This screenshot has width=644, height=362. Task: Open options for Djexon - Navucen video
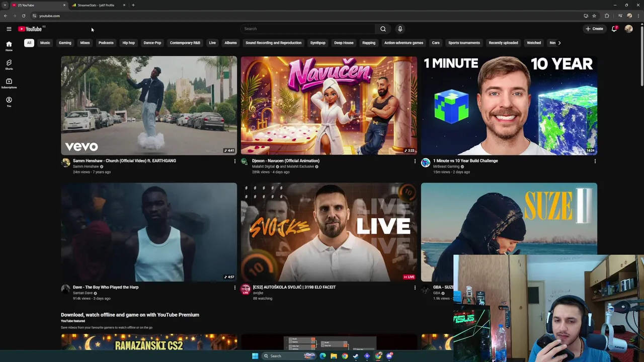pos(415,161)
